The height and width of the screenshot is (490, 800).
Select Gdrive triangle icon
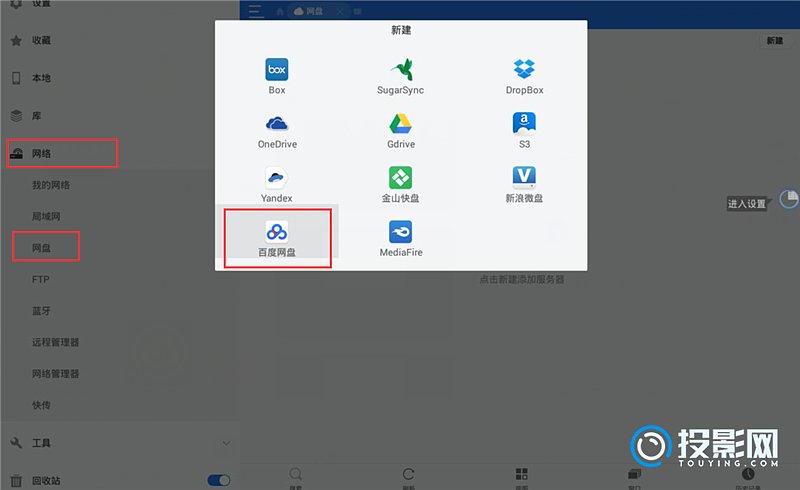[401, 124]
